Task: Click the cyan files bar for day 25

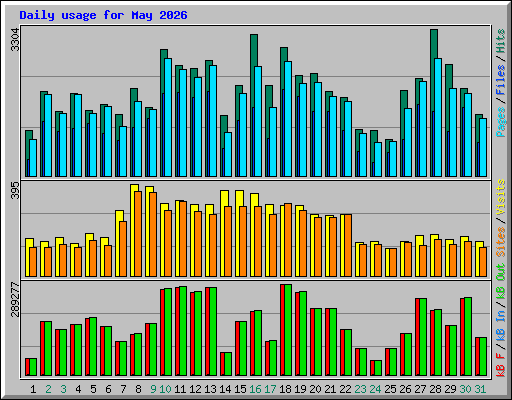Action: [x=393, y=159]
